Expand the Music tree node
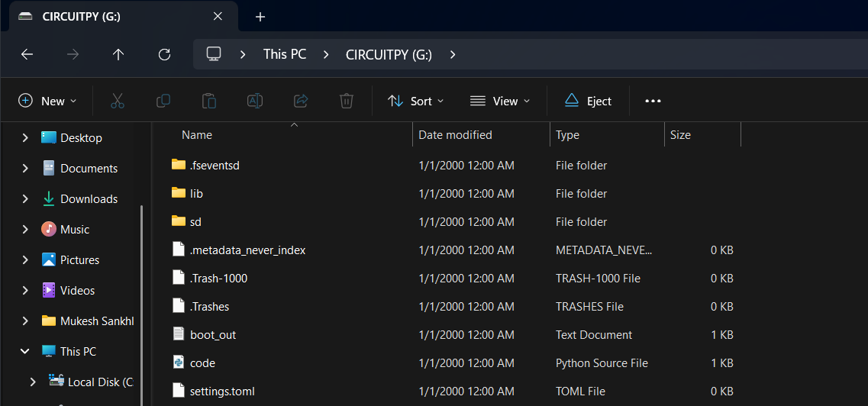868x406 pixels. pyautogui.click(x=25, y=229)
